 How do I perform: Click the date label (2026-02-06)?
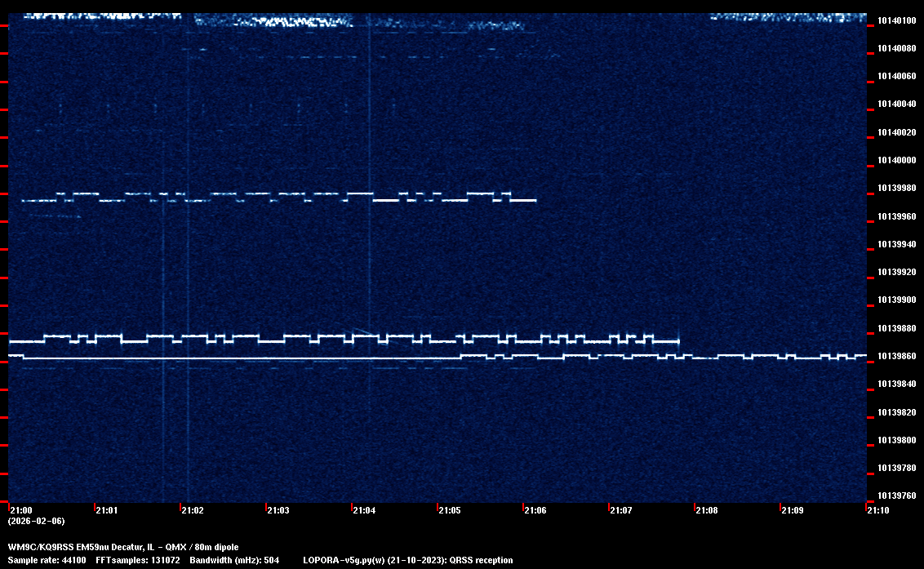tap(36, 521)
